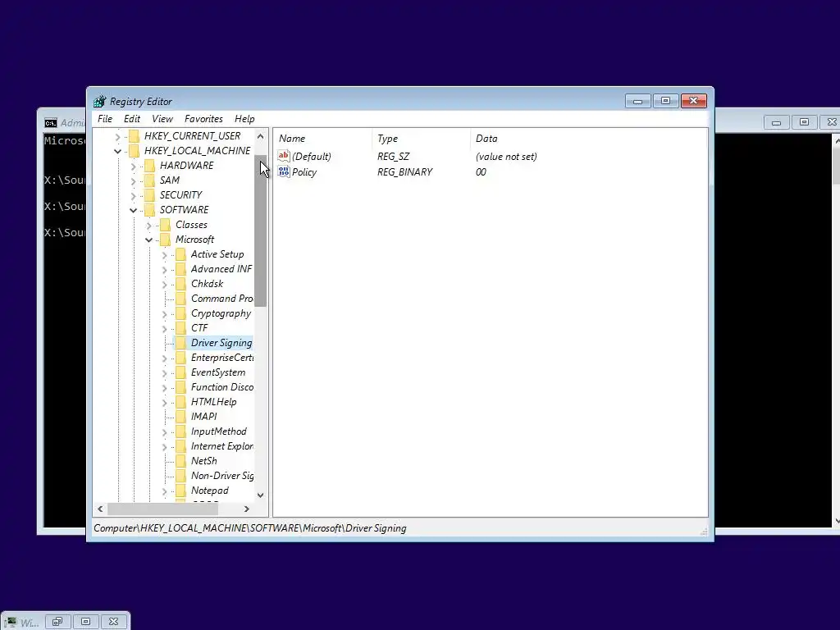Click the Registry Editor title bar icon

pos(99,101)
